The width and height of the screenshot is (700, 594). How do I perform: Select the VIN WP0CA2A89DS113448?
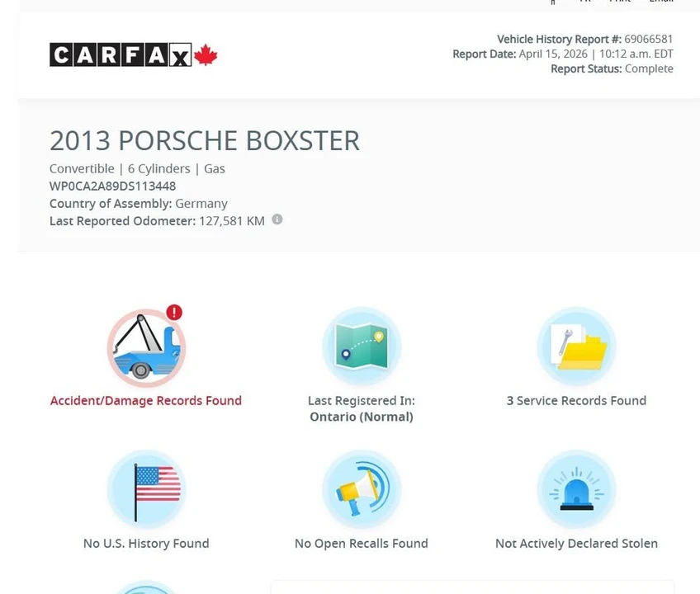pos(112,186)
